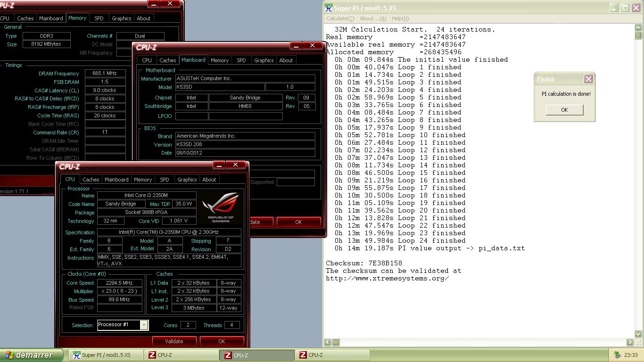Select About tab in Mainboard CPU-Z window
Screen dimensions: 644x362
click(286, 60)
